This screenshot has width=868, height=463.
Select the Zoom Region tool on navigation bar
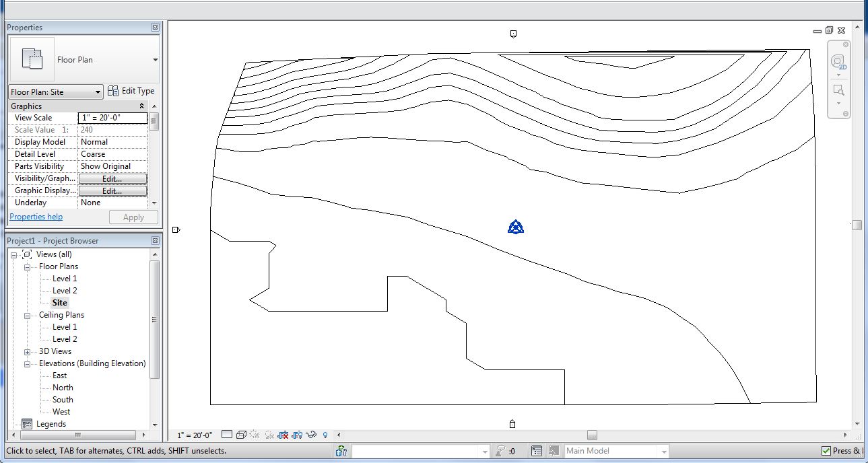point(838,90)
